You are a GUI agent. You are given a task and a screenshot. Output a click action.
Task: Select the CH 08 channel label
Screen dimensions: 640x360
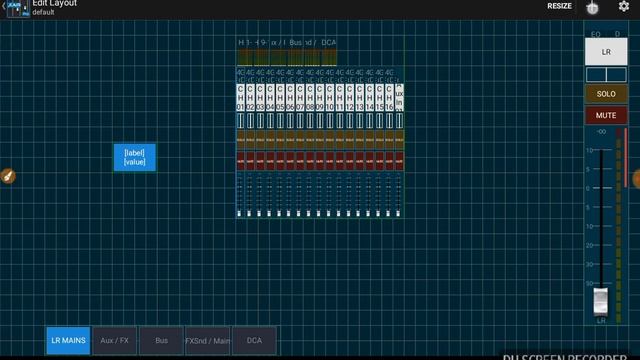click(310, 98)
